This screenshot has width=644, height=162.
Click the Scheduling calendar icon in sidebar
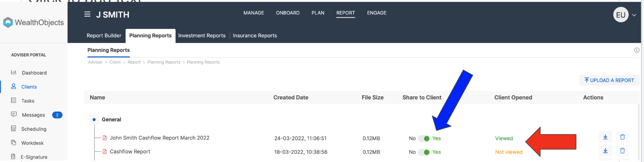click(x=14, y=129)
